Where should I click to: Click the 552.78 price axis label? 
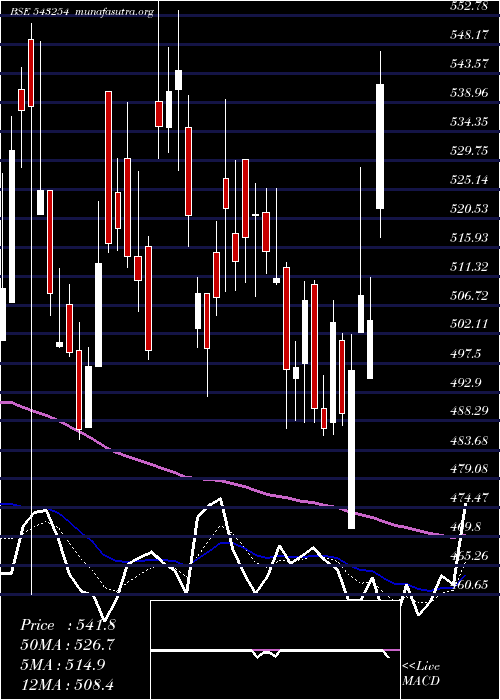469,6
